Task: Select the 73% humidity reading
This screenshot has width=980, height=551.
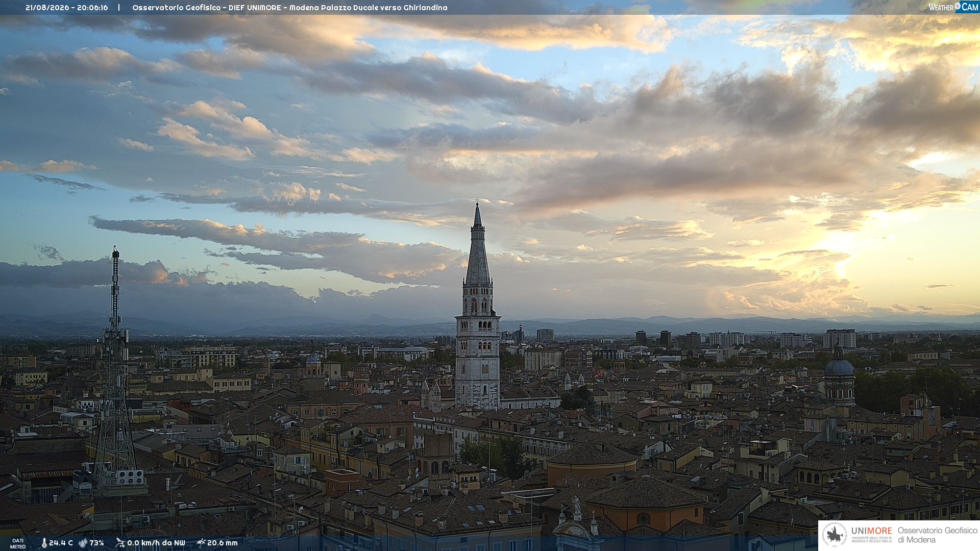Action: (96, 543)
